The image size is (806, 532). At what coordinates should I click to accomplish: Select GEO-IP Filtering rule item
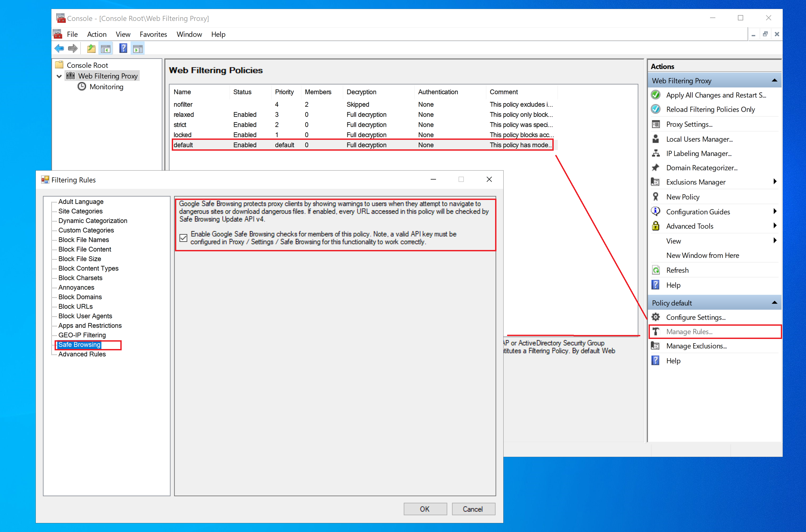[82, 335]
